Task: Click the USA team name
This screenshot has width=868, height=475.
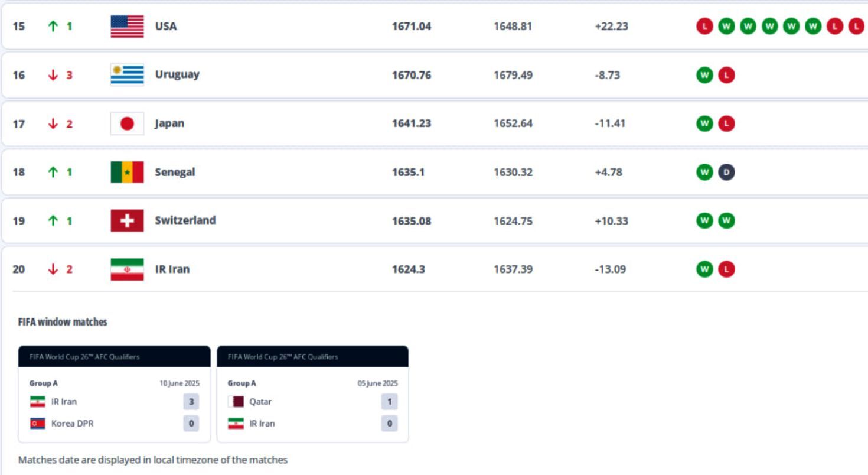Action: point(166,27)
